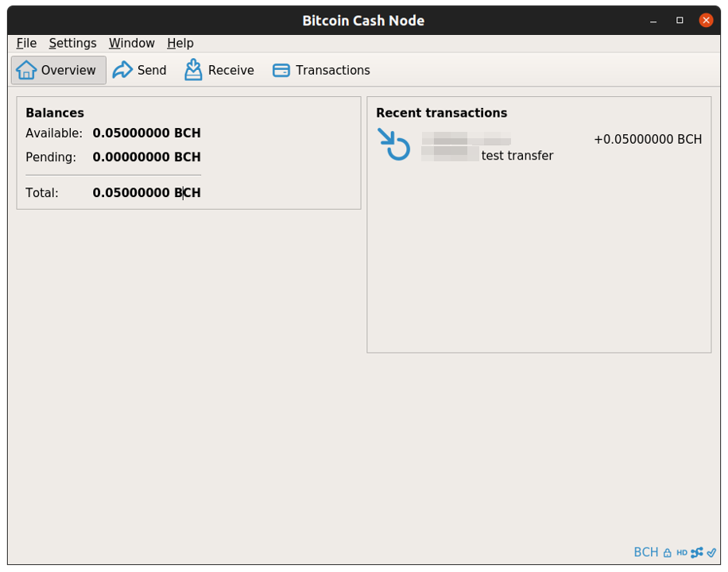Click the Send arrow icon

[122, 70]
